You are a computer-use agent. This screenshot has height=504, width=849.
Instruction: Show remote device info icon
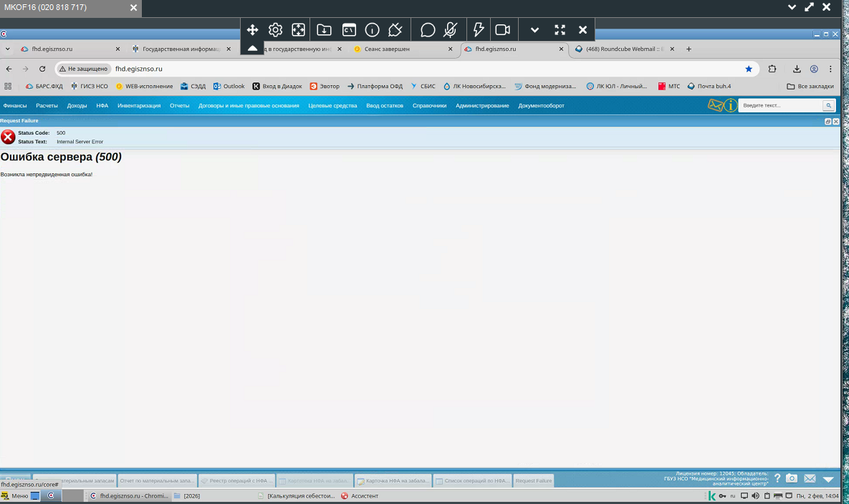pyautogui.click(x=372, y=30)
